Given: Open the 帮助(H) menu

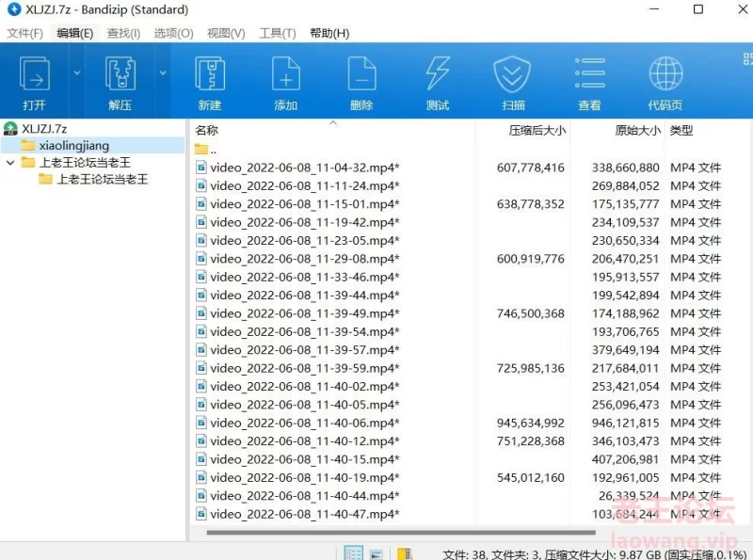Looking at the screenshot, I should pyautogui.click(x=329, y=32).
